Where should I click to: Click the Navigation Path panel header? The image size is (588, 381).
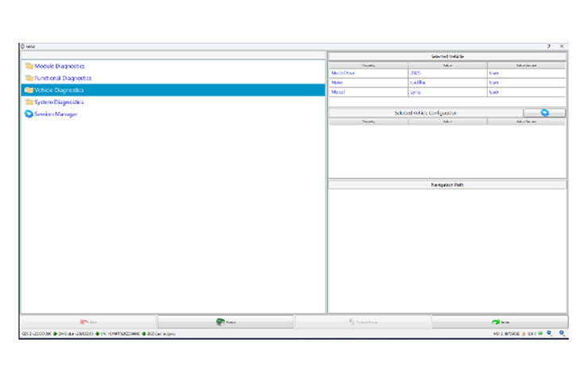point(447,184)
